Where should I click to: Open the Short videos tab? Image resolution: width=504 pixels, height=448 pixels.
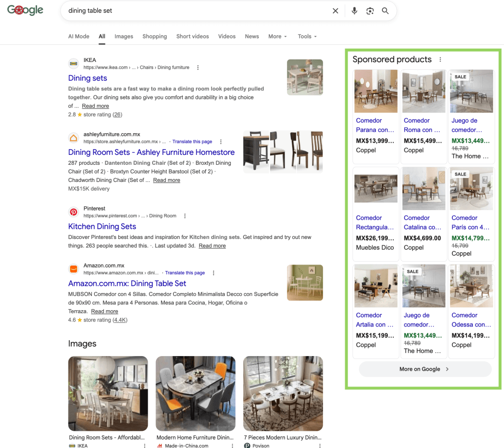(x=192, y=36)
